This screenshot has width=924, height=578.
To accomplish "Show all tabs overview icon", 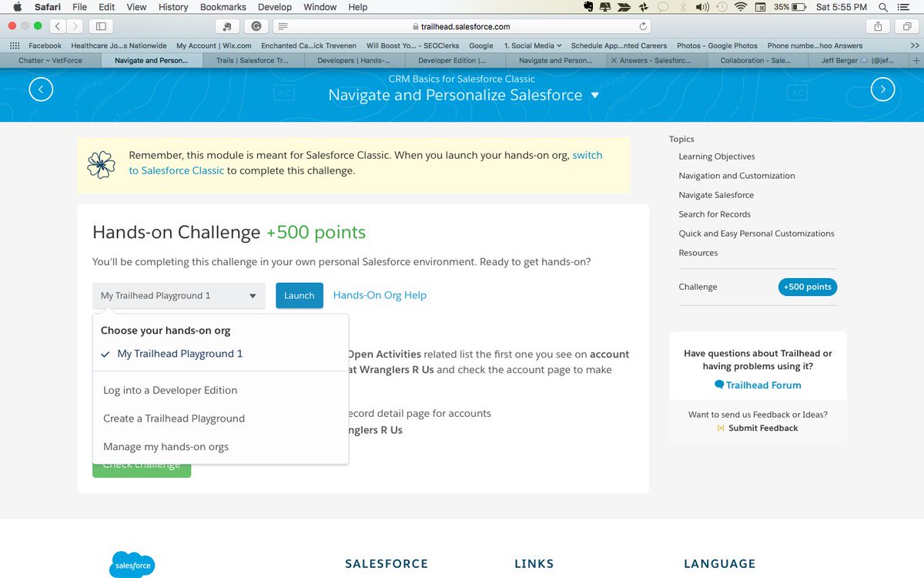I will (x=906, y=25).
